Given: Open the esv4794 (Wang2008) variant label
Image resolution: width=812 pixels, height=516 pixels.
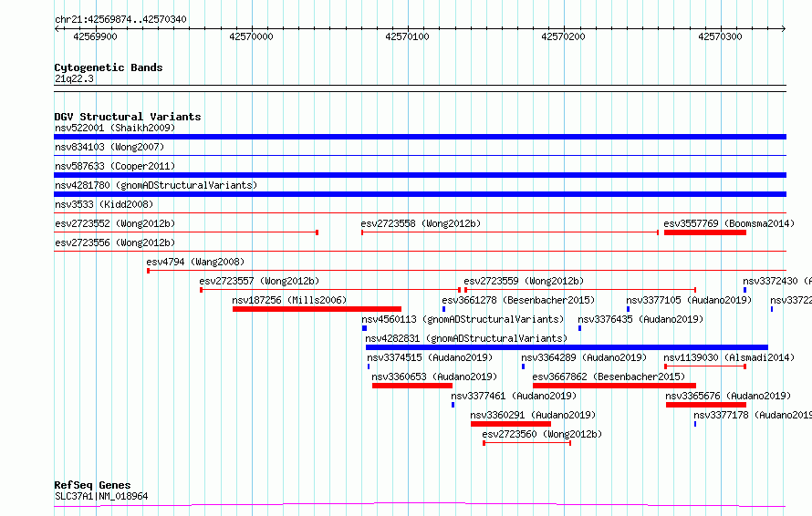Looking at the screenshot, I should [x=195, y=262].
